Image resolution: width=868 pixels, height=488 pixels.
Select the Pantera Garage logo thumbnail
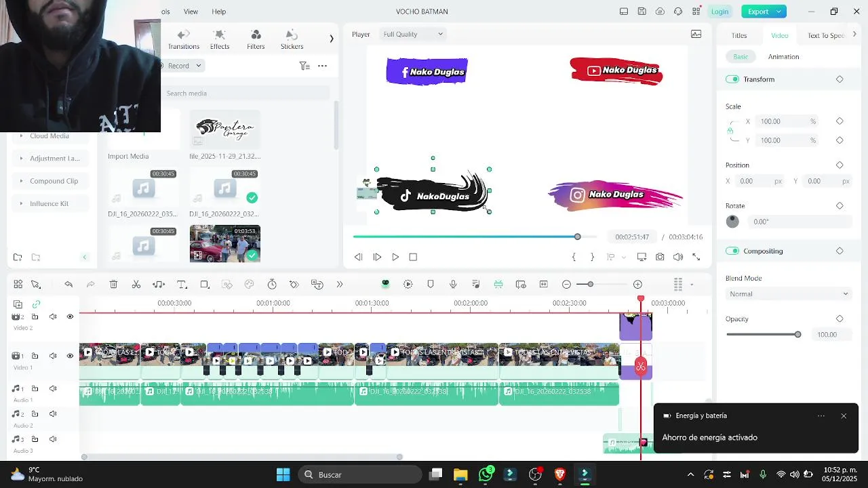click(x=225, y=130)
